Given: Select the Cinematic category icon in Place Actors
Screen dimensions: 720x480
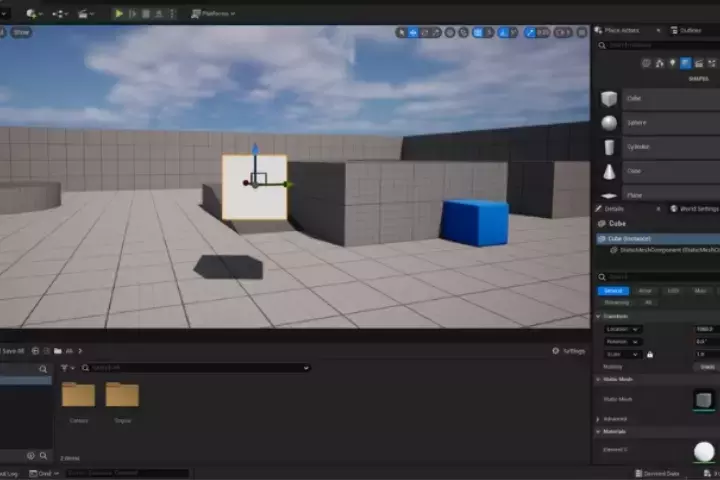Looking at the screenshot, I should [x=699, y=63].
